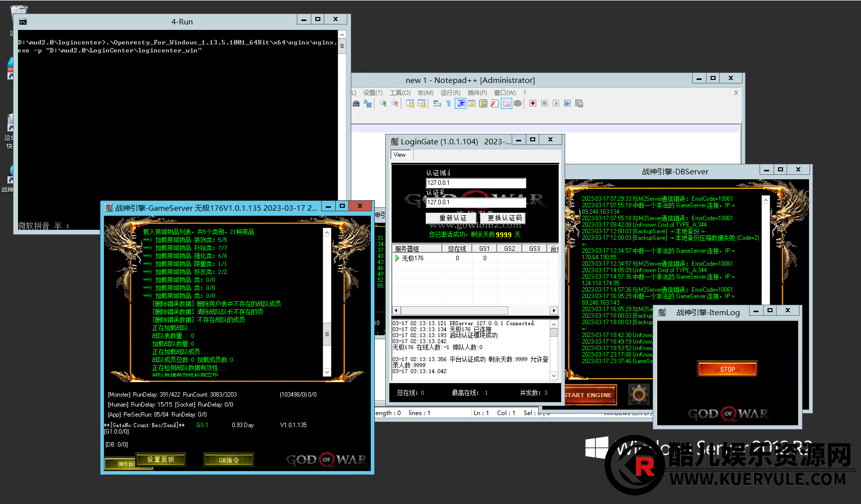Click the Zoom In magnifier icon
861x504 pixels.
383,103
